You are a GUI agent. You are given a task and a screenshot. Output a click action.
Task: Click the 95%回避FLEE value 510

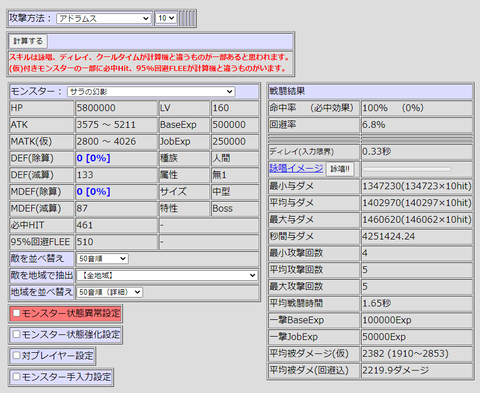(x=85, y=242)
